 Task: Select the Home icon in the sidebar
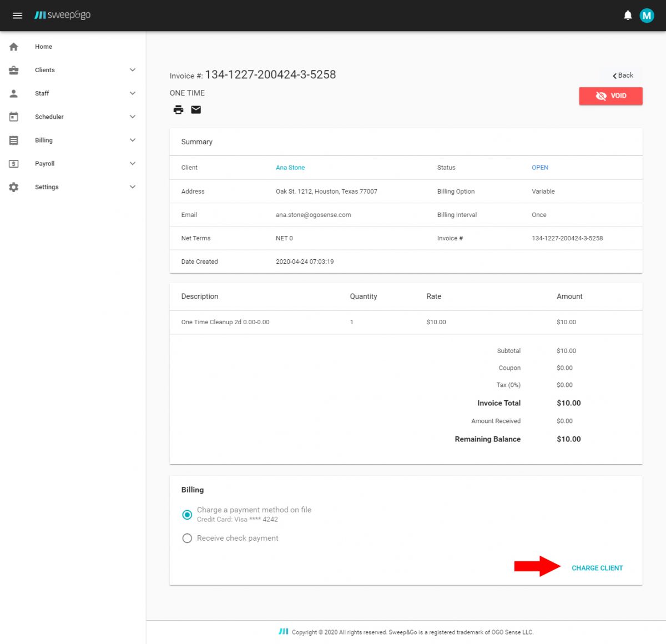tap(13, 47)
